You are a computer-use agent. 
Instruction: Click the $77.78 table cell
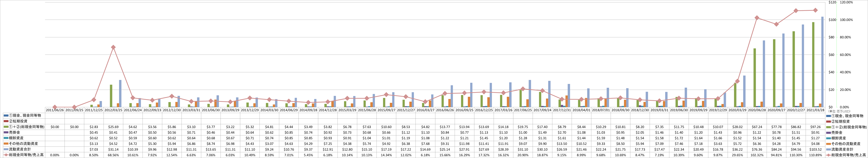coord(776,127)
